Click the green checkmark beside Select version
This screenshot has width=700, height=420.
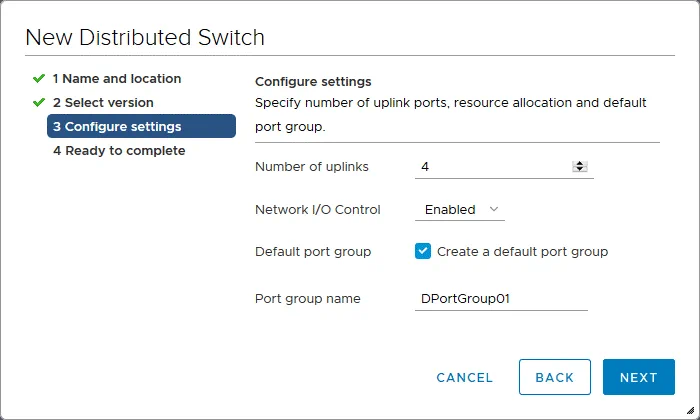coord(39,102)
